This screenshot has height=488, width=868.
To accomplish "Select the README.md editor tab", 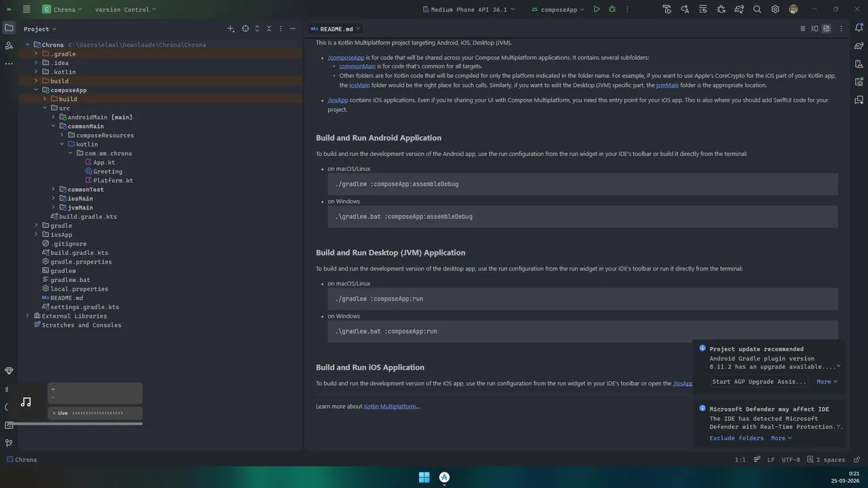I will 336,29.
